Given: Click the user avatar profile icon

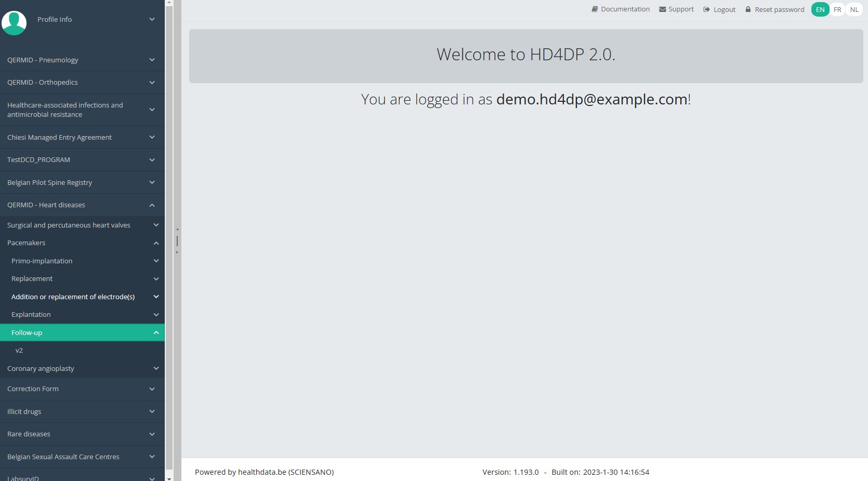Looking at the screenshot, I should click(14, 23).
